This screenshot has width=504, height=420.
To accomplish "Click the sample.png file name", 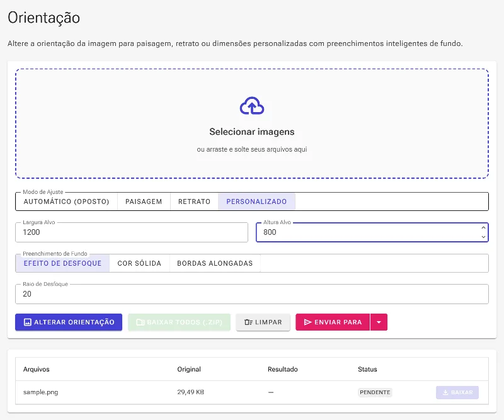I will click(40, 392).
